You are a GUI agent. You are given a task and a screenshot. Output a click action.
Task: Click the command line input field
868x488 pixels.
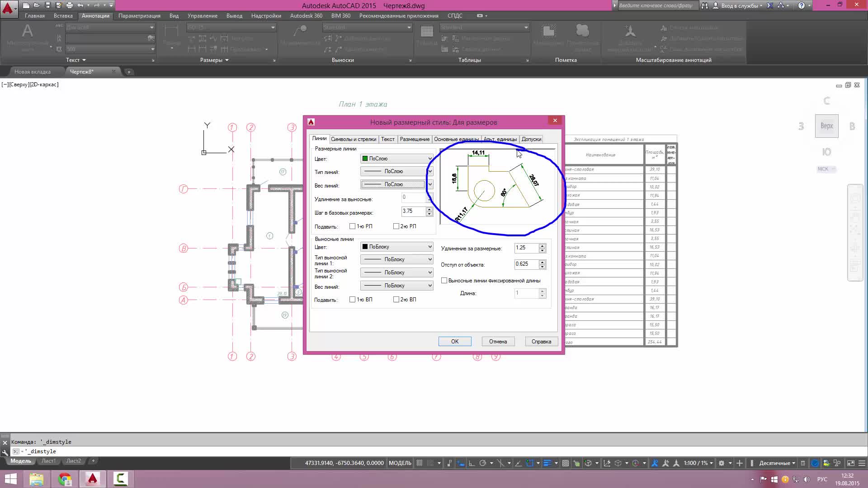click(x=443, y=451)
